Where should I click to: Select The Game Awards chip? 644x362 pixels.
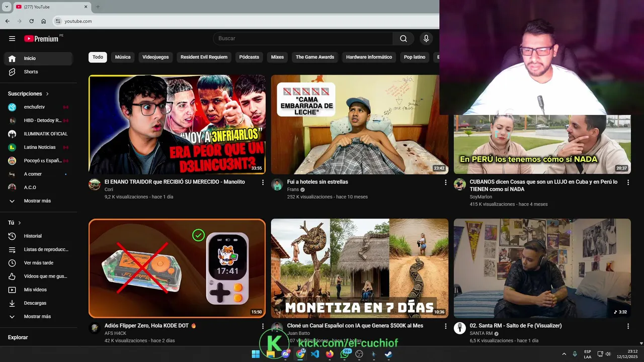(x=315, y=57)
